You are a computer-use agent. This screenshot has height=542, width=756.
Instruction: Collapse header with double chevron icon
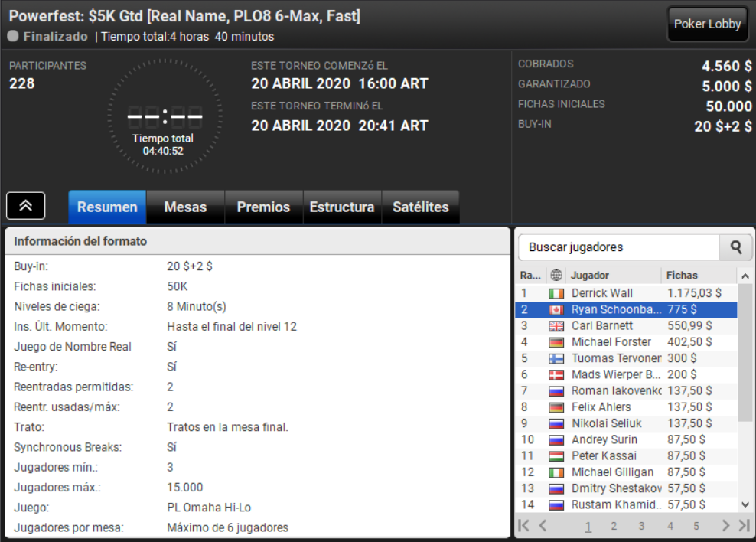coord(25,206)
